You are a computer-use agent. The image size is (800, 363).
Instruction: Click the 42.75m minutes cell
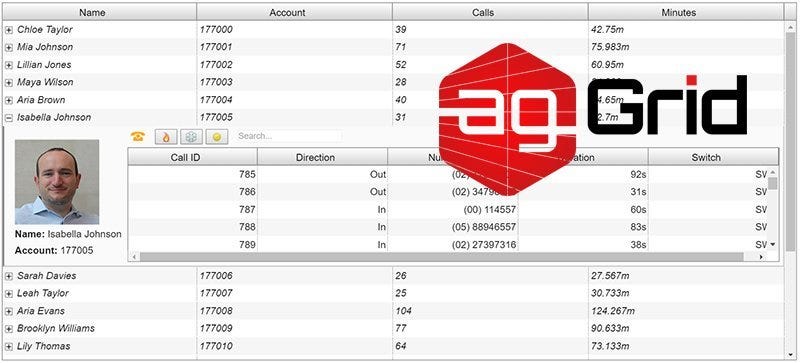(x=686, y=30)
